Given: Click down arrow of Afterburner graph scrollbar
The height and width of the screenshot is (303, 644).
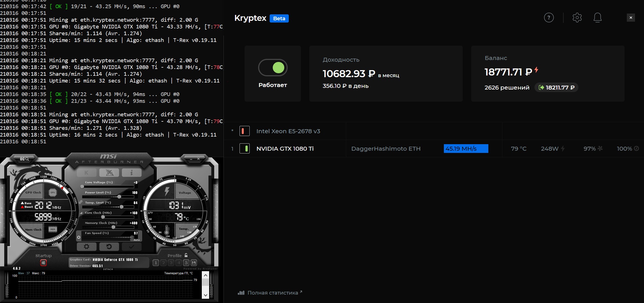Looking at the screenshot, I should click(205, 295).
